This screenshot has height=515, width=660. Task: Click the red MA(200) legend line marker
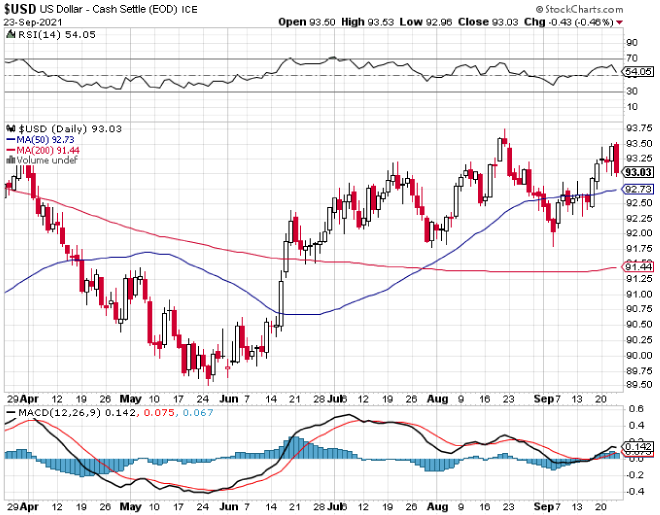(11, 150)
